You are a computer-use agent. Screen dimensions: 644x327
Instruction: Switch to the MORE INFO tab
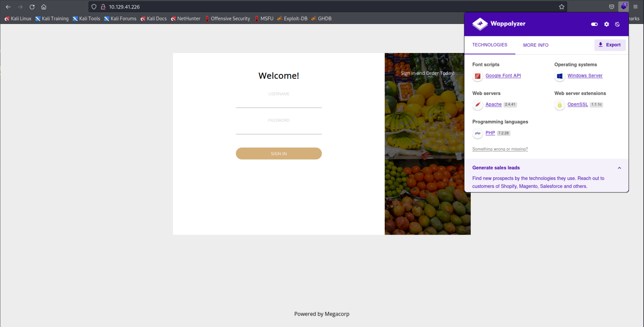click(536, 45)
